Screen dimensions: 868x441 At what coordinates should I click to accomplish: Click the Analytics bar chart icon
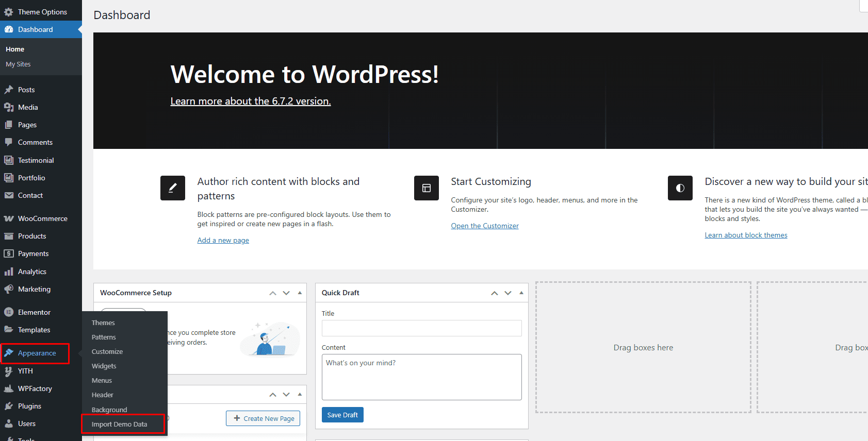point(9,272)
